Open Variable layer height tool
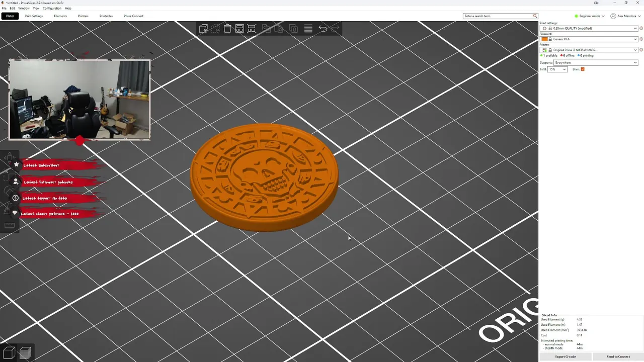Screen dimensions: 644x362 coord(308,29)
